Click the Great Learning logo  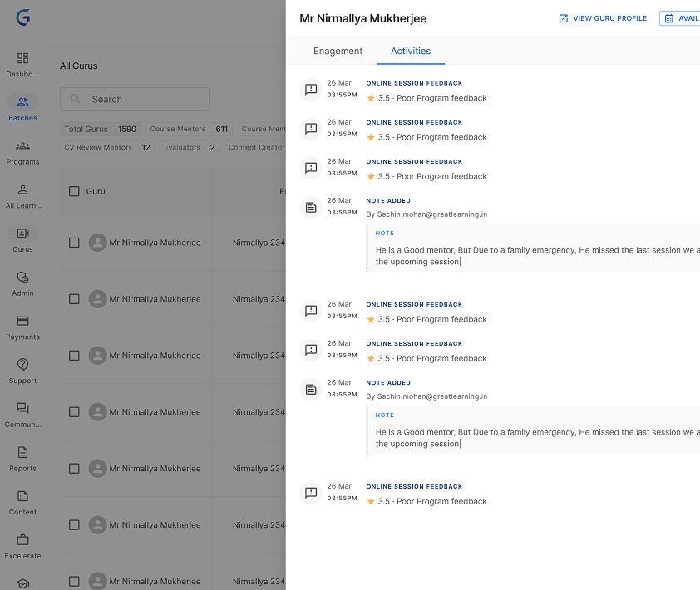(22, 17)
